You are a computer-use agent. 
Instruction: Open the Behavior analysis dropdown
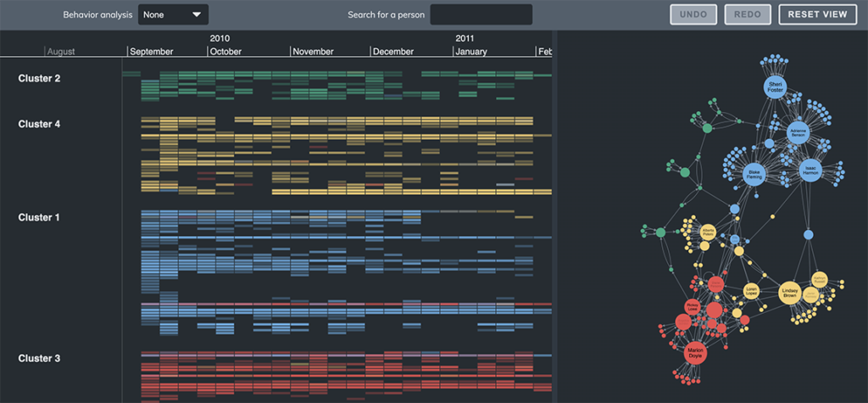(173, 15)
